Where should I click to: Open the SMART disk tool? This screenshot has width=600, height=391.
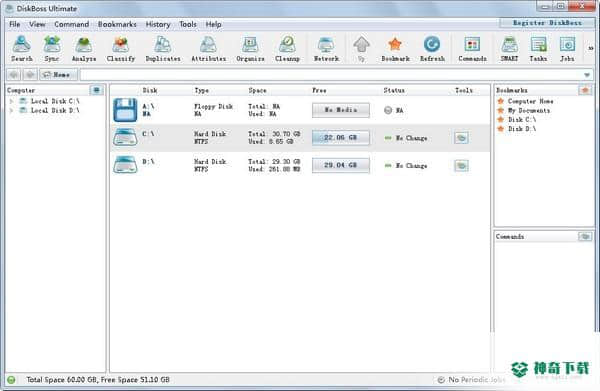pyautogui.click(x=509, y=49)
